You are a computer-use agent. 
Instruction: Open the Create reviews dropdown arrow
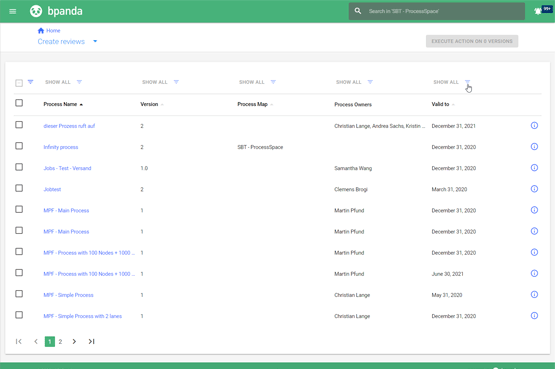[x=95, y=41]
